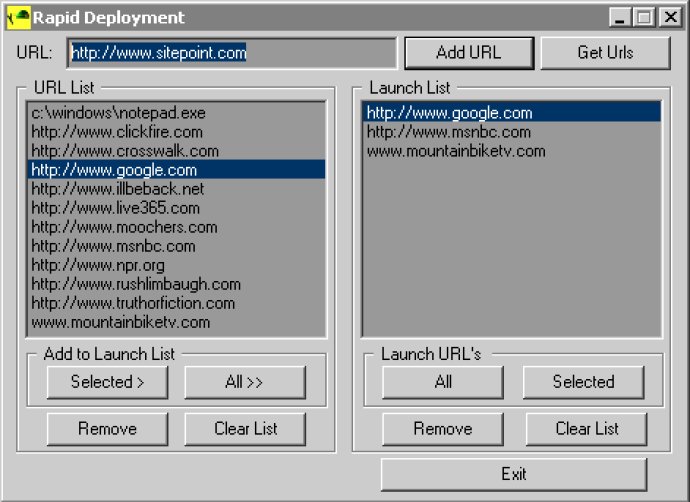Click the Get Urls button
690x502 pixels.
pos(605,53)
